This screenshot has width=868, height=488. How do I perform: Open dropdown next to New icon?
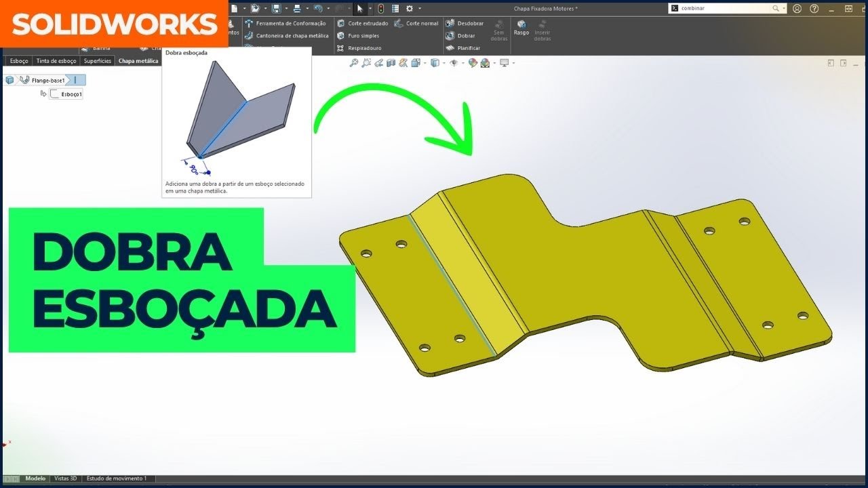[x=244, y=8]
